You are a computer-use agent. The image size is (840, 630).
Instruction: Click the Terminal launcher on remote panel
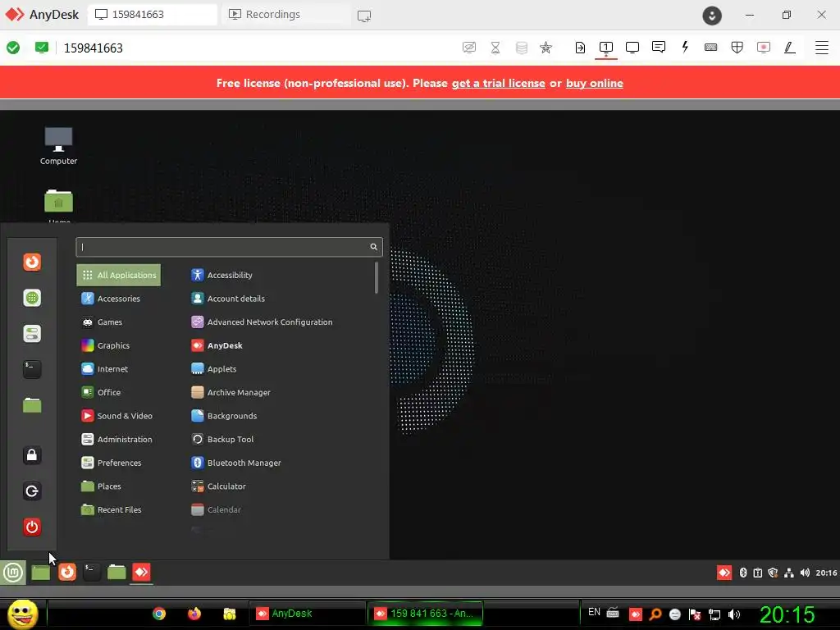(x=92, y=572)
